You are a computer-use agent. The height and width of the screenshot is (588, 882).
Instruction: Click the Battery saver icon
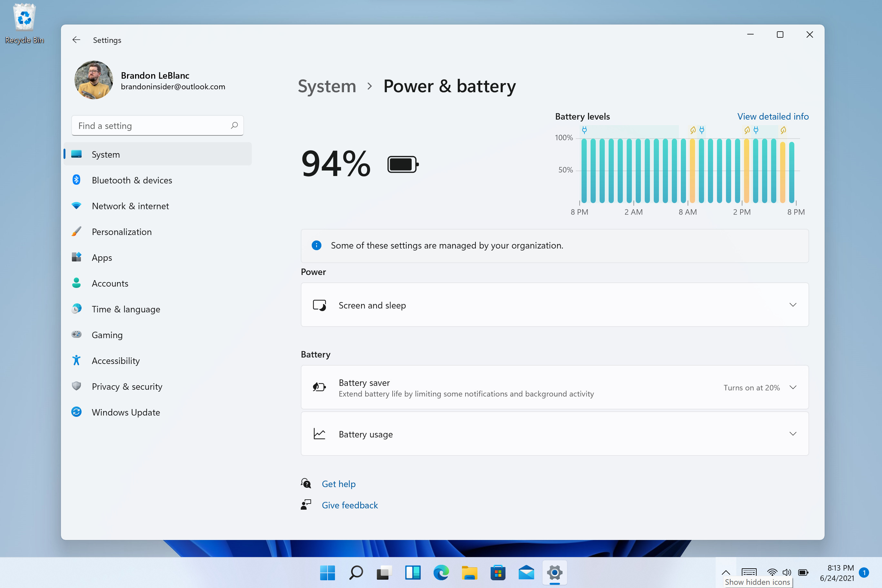click(319, 387)
